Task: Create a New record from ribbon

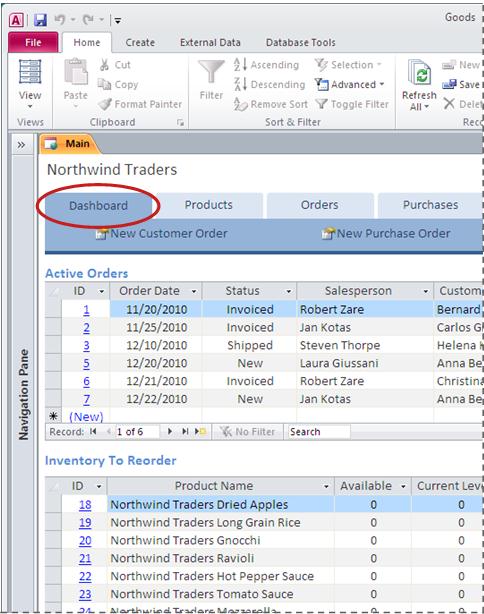Action: click(461, 65)
